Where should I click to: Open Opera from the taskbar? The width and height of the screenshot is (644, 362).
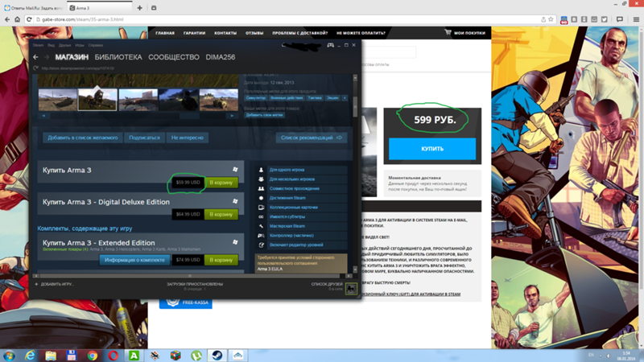(113, 356)
